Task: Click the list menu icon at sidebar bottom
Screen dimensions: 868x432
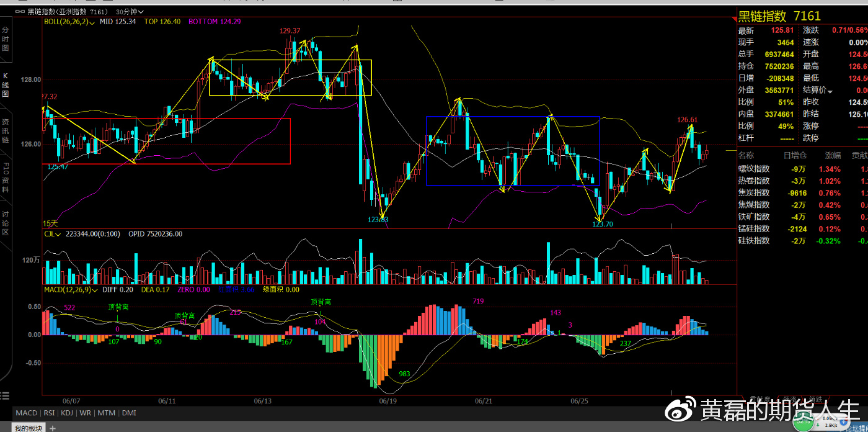Action: 5,395
